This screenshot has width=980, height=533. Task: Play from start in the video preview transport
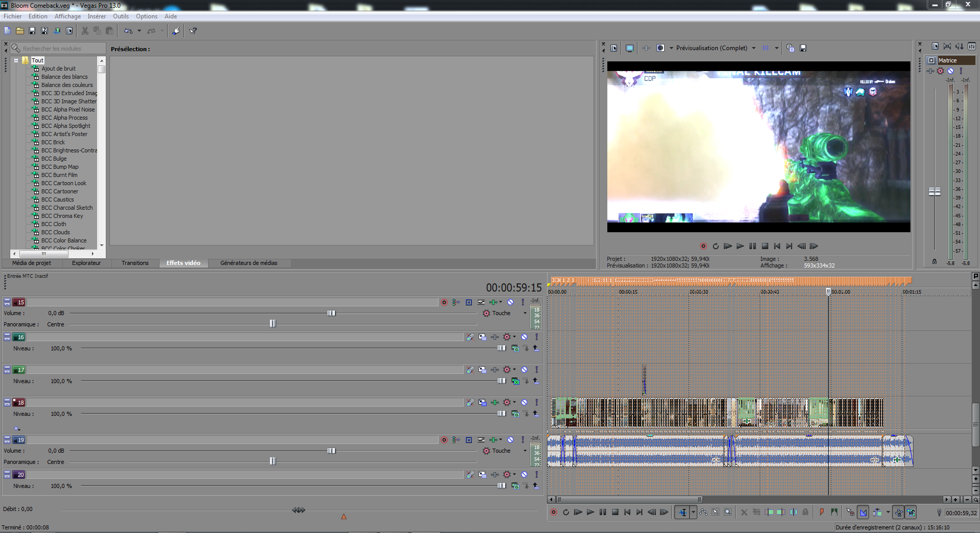(728, 246)
